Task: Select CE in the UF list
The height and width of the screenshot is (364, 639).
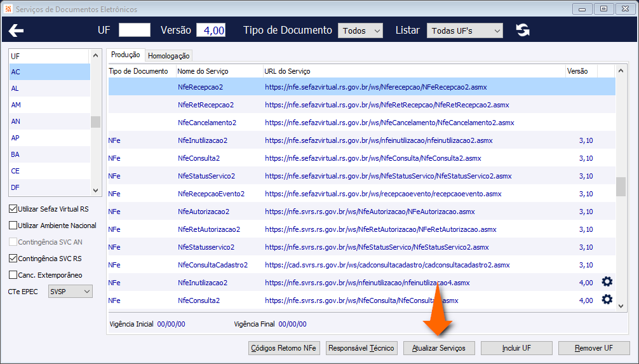Action: point(50,171)
